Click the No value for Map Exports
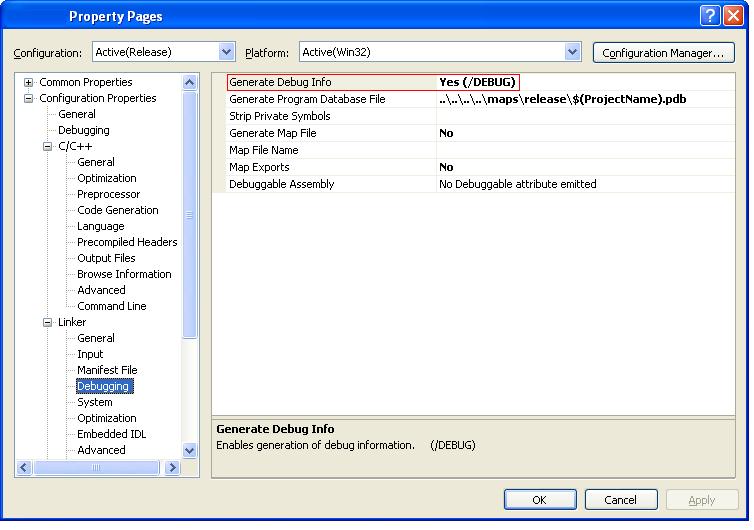 point(446,167)
